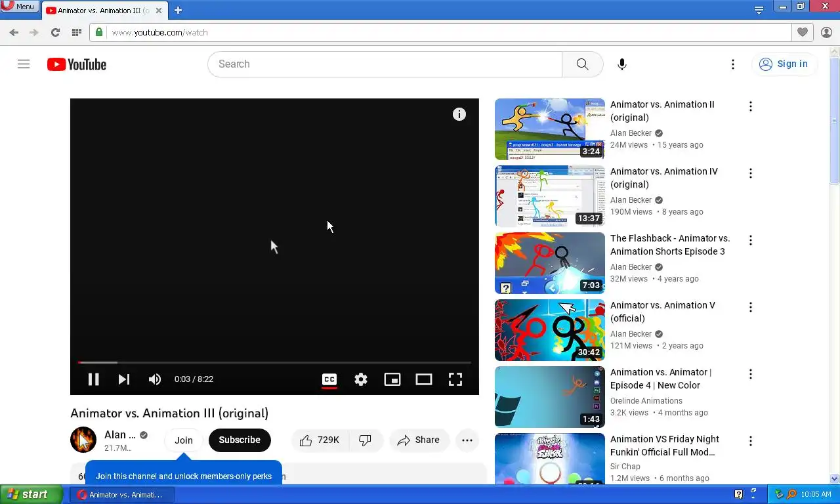Screen dimensions: 840x504
Task: Open YouTube settings three-dot menu
Action: 733,64
